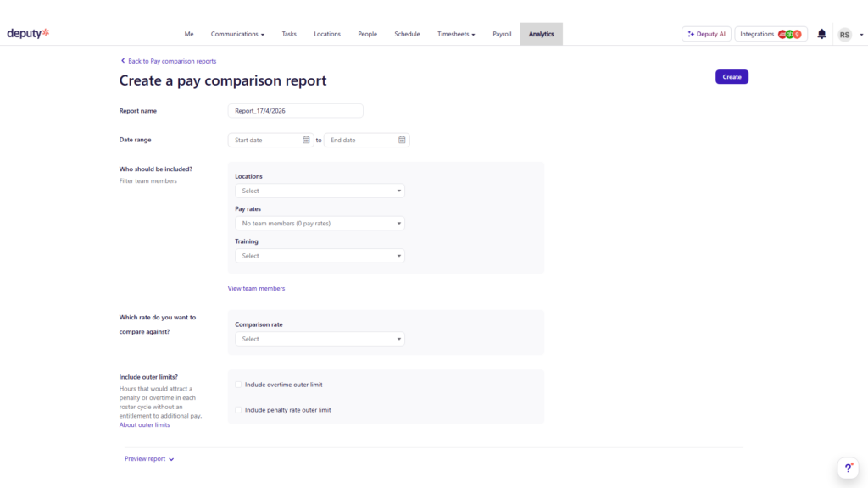Click the Integrations app icons
This screenshot has width=868, height=488.
(x=790, y=34)
